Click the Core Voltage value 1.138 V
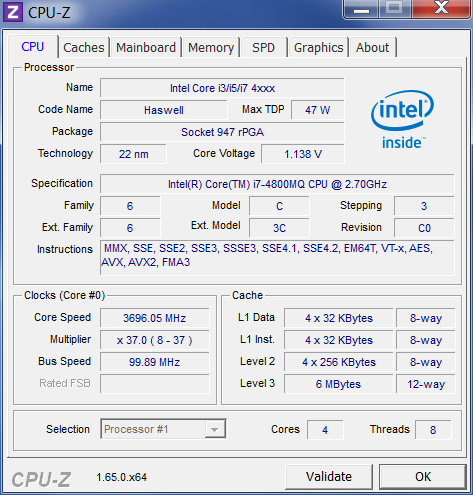The height and width of the screenshot is (495, 473). click(x=303, y=154)
